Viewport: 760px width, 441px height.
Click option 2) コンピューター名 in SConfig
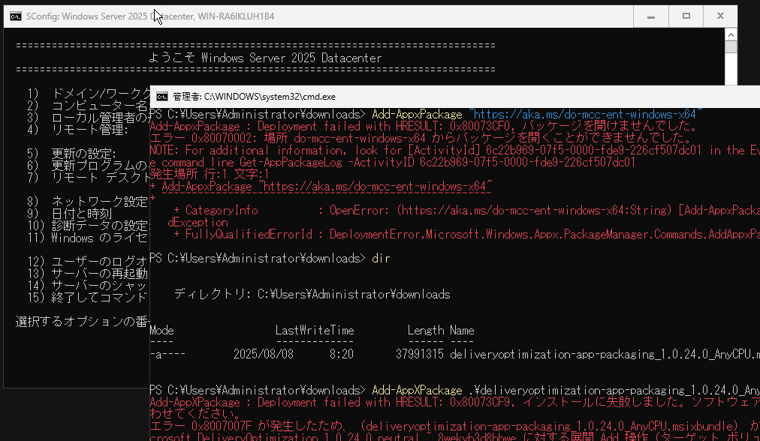[x=88, y=106]
